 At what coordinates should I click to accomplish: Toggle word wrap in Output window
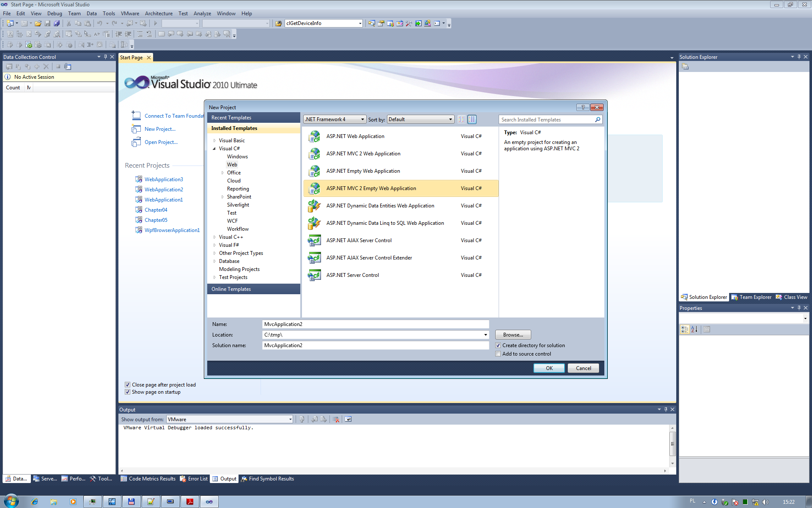(x=348, y=419)
